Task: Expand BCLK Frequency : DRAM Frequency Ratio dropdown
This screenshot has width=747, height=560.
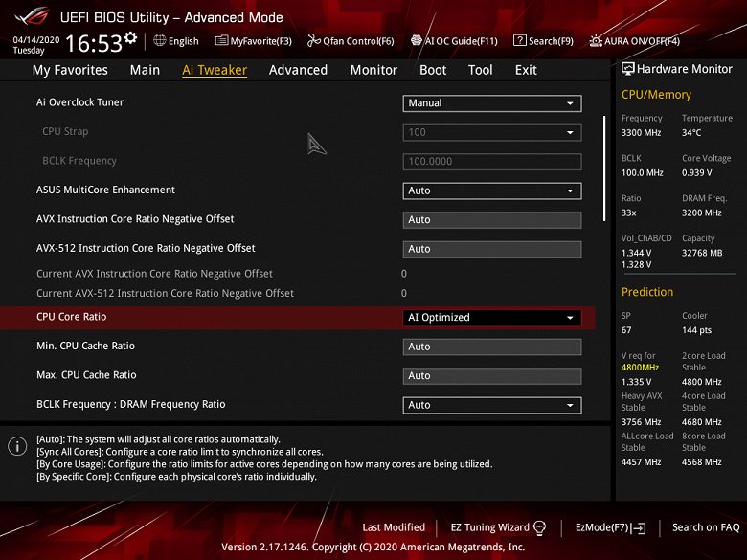Action: click(x=492, y=405)
